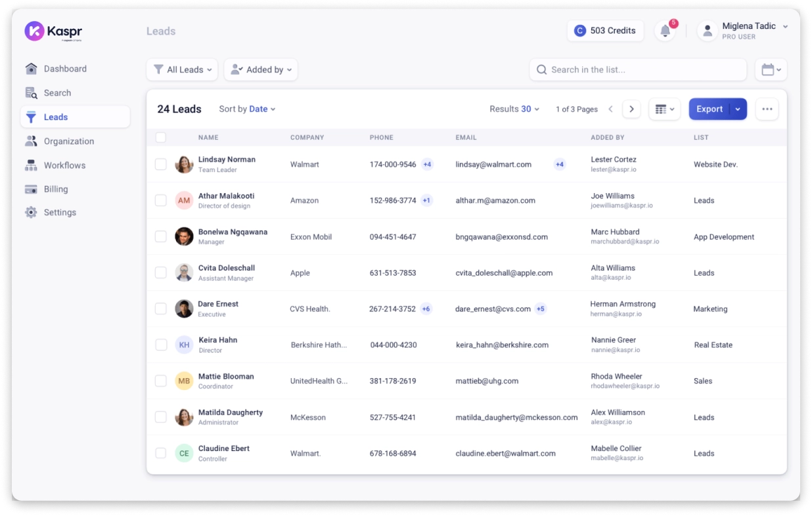
Task: Change Results 30 per page dropdown
Action: click(514, 109)
